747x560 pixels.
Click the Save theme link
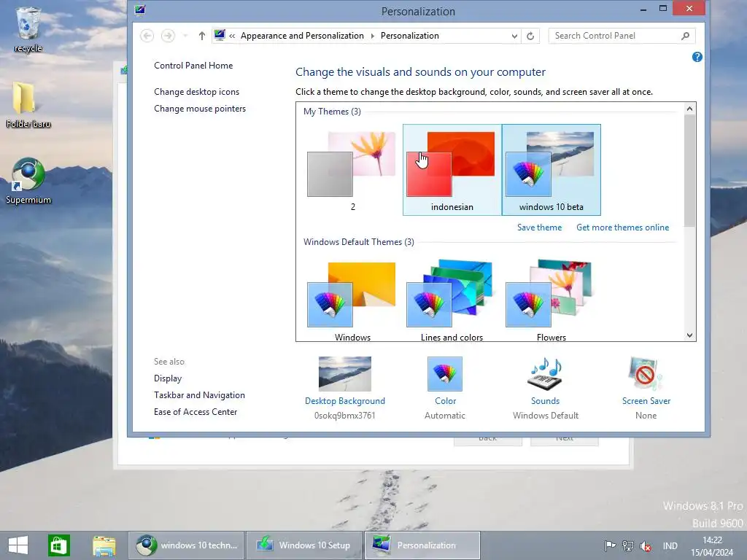539,227
